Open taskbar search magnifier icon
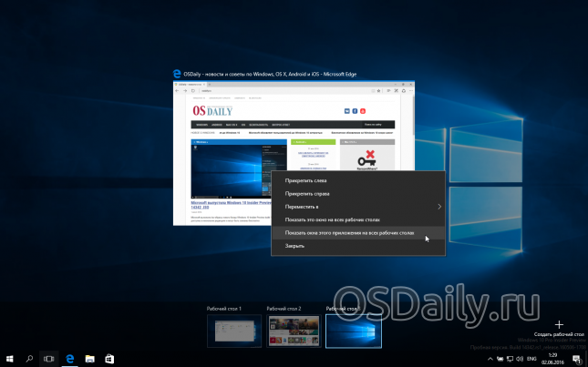This screenshot has width=588, height=367. [x=29, y=359]
